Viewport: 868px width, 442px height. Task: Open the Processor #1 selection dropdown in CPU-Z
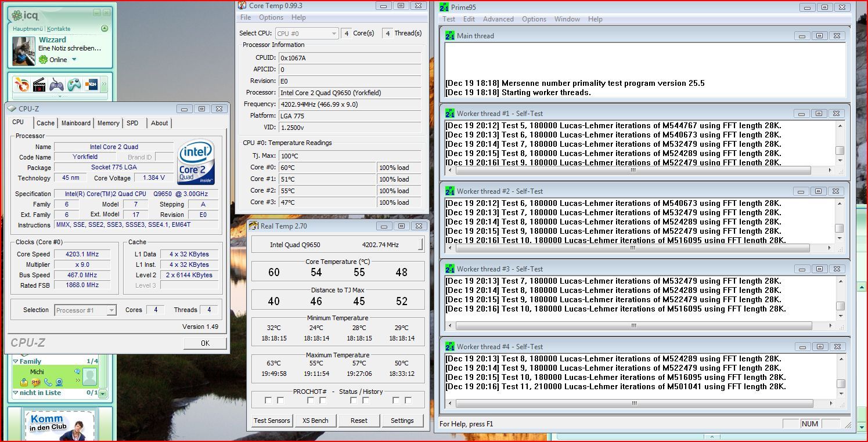point(85,310)
